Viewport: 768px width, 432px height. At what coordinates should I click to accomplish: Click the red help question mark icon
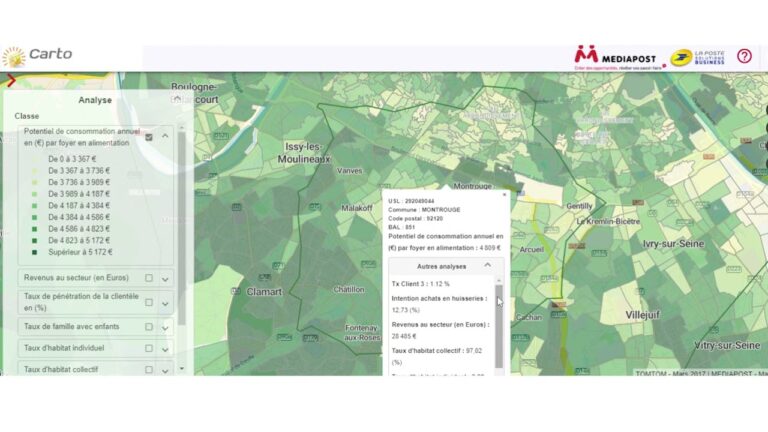tap(744, 56)
